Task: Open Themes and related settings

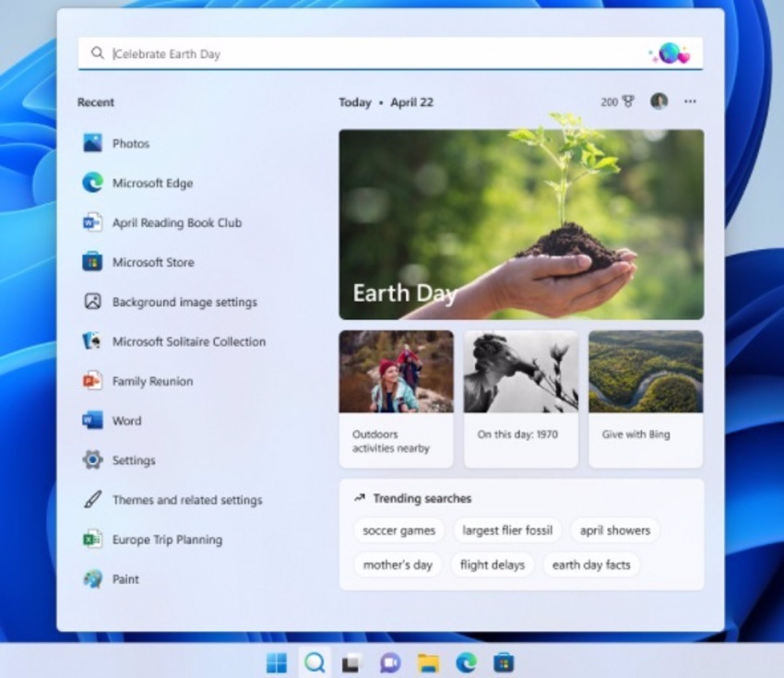Action: (x=186, y=501)
